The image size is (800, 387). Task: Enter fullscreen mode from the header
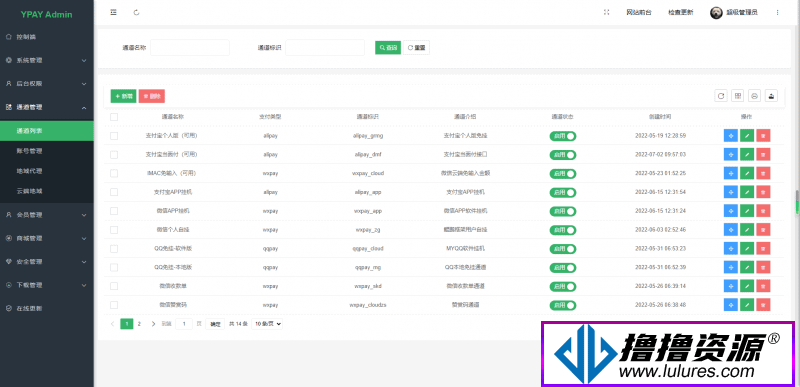coord(607,12)
